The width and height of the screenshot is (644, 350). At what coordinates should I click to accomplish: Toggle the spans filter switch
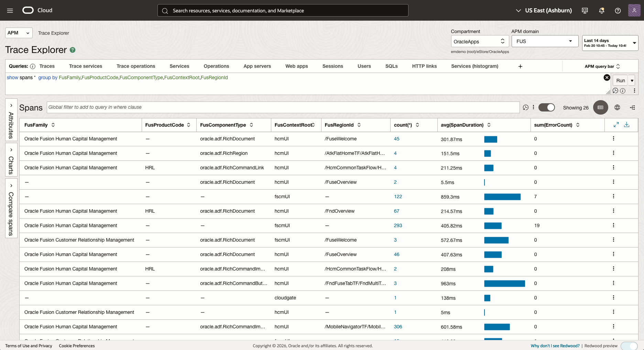point(546,107)
